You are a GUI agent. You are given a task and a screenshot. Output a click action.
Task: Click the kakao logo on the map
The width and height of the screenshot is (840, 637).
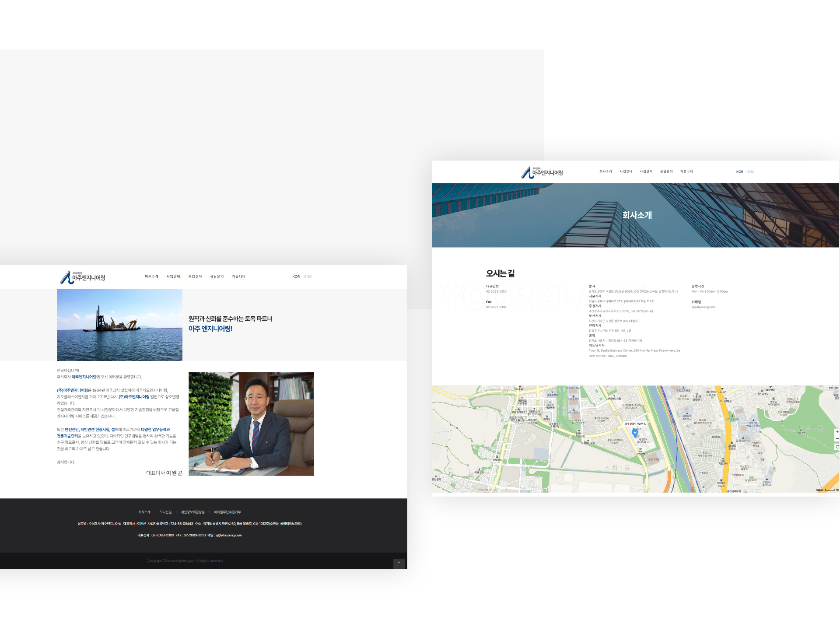[819, 490]
